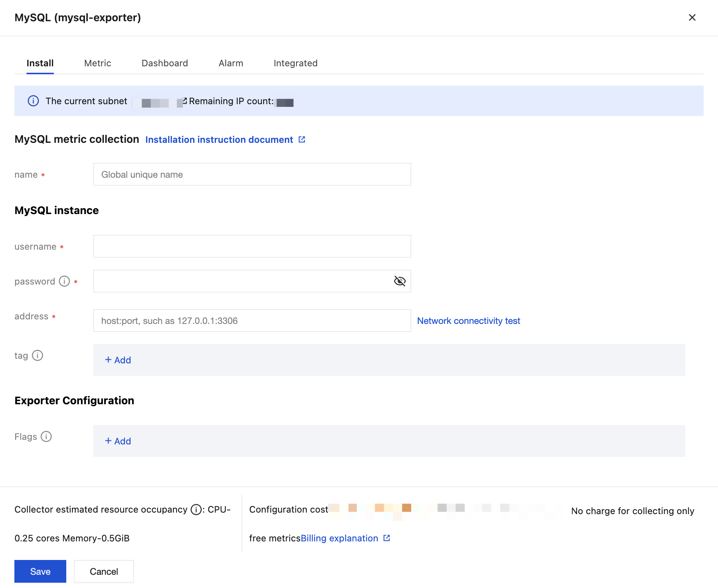Click the Cancel button
Screen dimensions: 718x588
click(104, 571)
